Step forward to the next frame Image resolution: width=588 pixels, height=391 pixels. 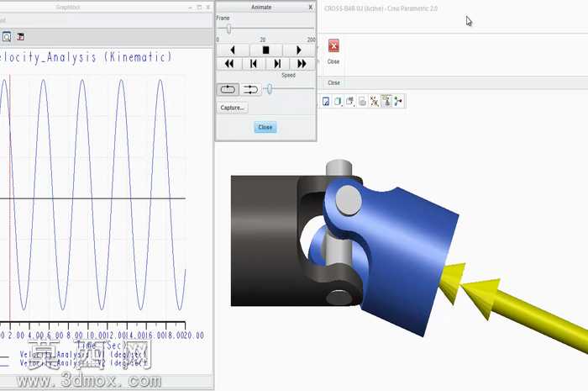point(277,64)
